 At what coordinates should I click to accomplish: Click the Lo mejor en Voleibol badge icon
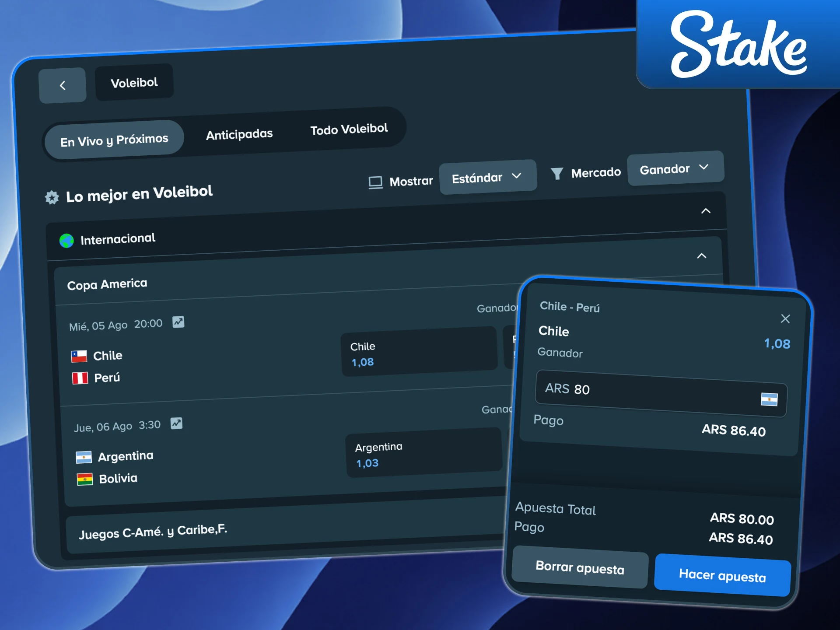click(x=52, y=198)
